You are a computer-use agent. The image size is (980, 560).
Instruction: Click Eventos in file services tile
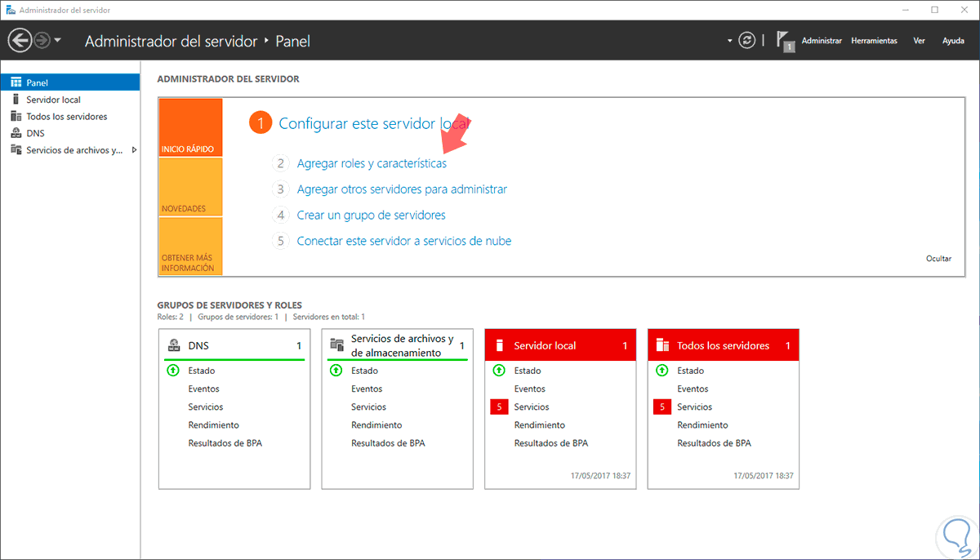[367, 389]
